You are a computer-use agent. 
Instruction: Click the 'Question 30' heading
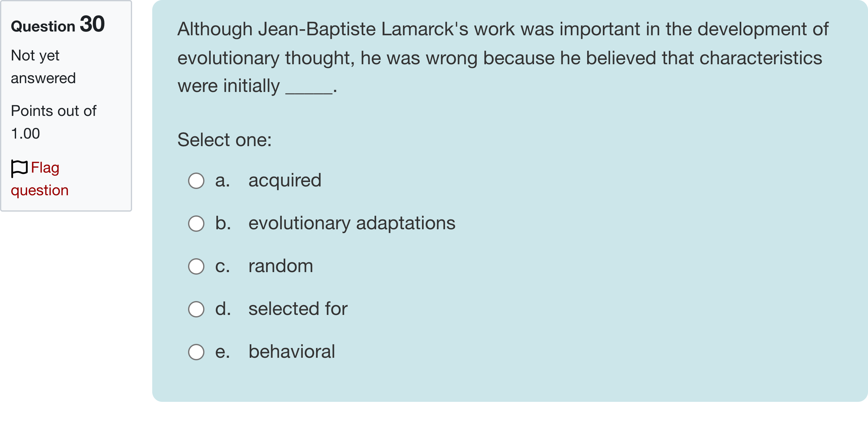[x=58, y=25]
